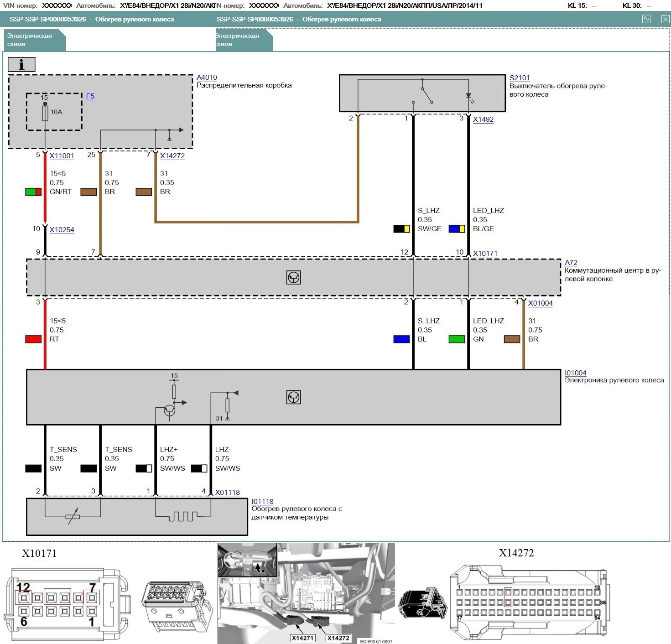
Task: Open the I01004 component link
Action: (x=576, y=373)
